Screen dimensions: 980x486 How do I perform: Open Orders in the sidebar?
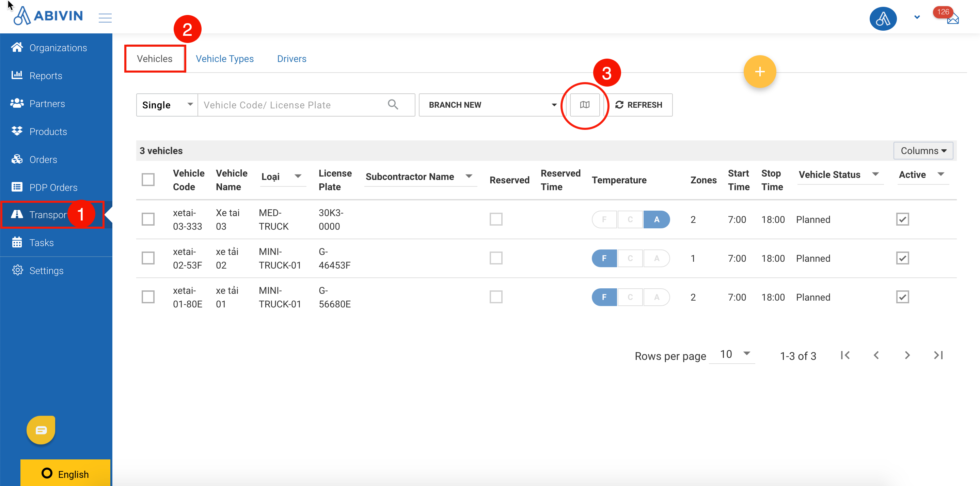[x=56, y=159]
